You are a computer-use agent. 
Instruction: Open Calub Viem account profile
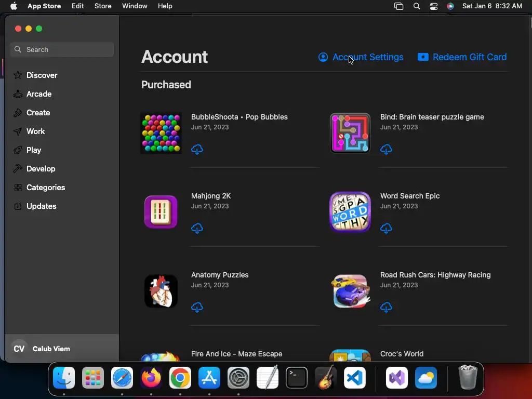(x=62, y=349)
